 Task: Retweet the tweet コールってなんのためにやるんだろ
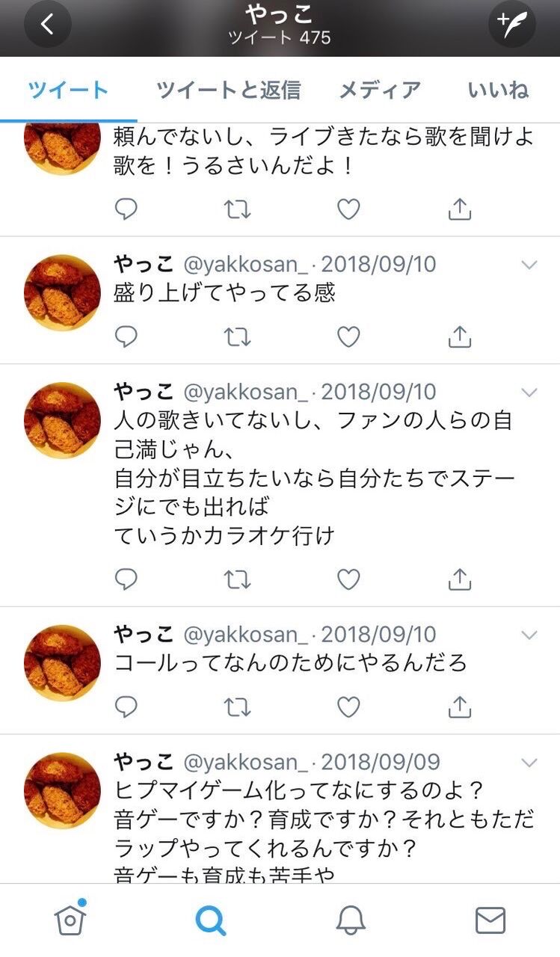[238, 707]
